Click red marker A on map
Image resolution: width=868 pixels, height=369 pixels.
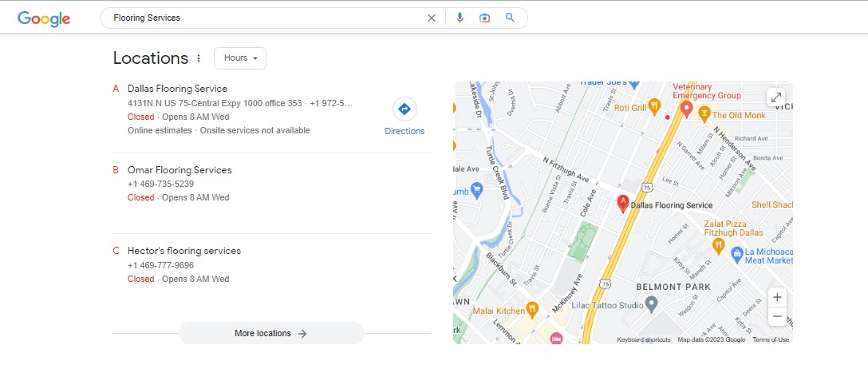pos(623,204)
